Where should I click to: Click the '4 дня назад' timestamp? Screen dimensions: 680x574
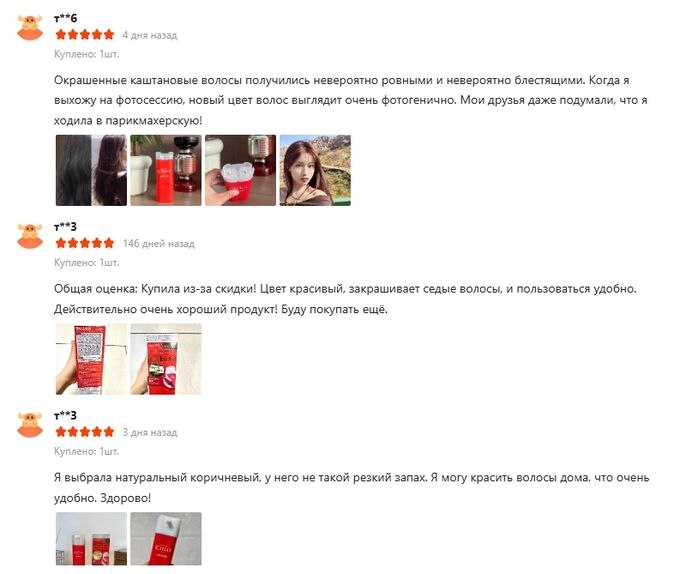point(150,35)
